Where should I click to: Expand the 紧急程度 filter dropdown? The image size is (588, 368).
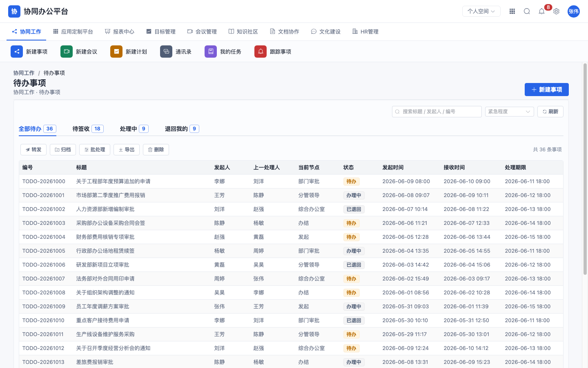[510, 112]
